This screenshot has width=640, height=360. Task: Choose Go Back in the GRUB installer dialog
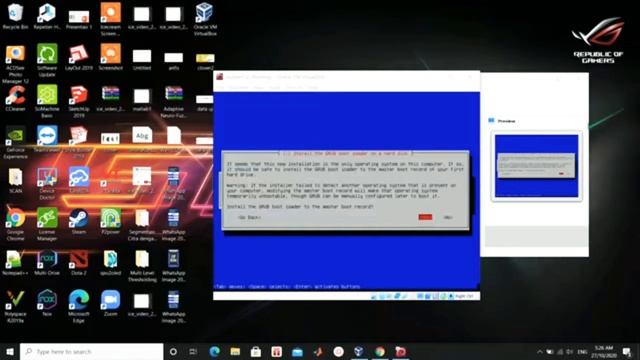pos(249,217)
